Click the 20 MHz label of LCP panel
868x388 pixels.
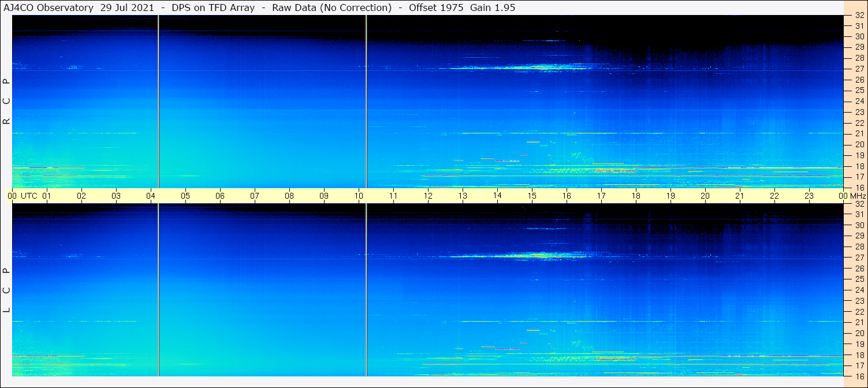(x=859, y=333)
